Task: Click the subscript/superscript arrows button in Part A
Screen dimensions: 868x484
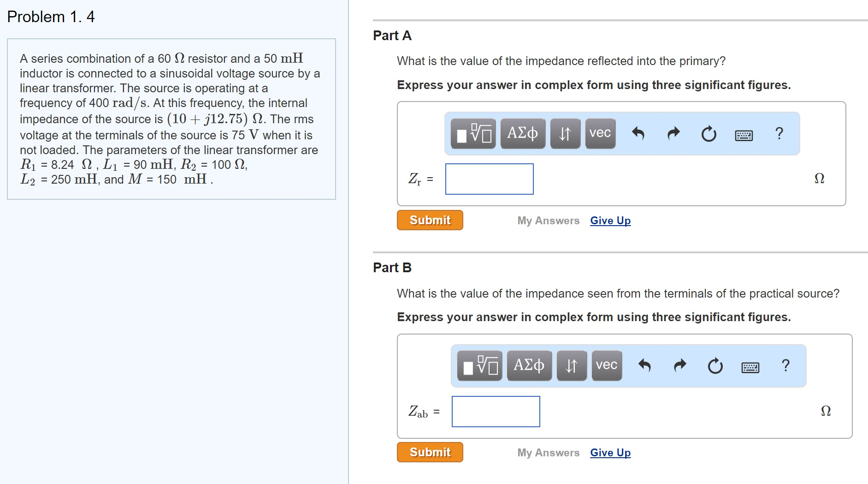Action: coord(565,134)
